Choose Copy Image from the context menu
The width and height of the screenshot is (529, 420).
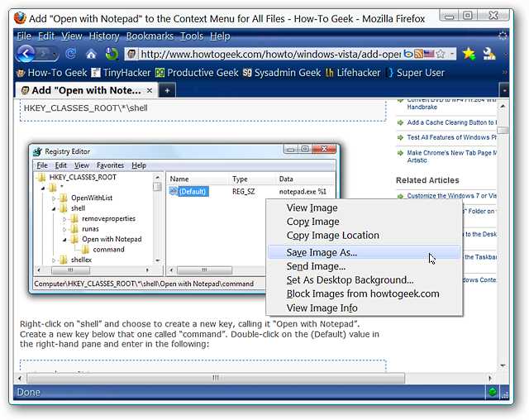click(365, 222)
